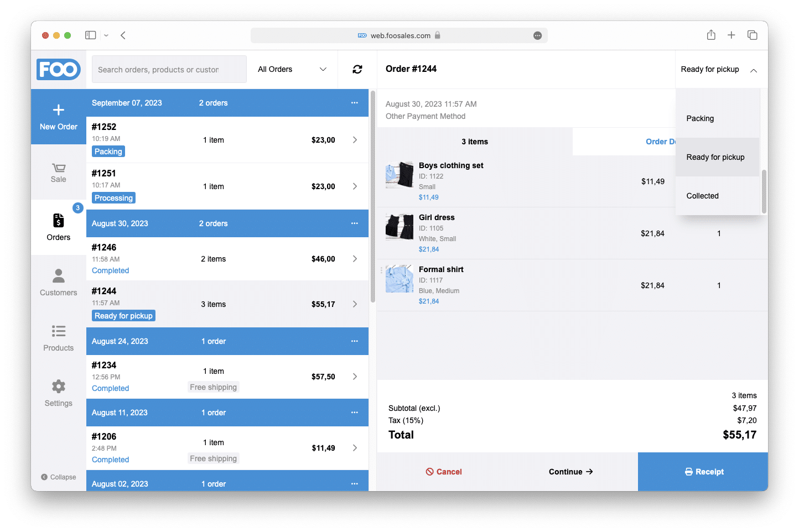This screenshot has height=532, width=799.
Task: Open order #1252 using its chevron
Action: coord(355,140)
